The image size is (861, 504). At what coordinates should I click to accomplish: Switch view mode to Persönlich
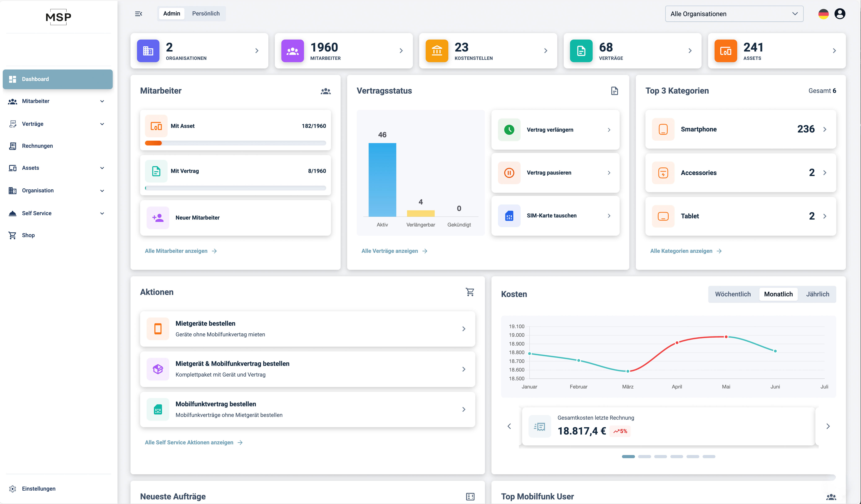click(206, 14)
